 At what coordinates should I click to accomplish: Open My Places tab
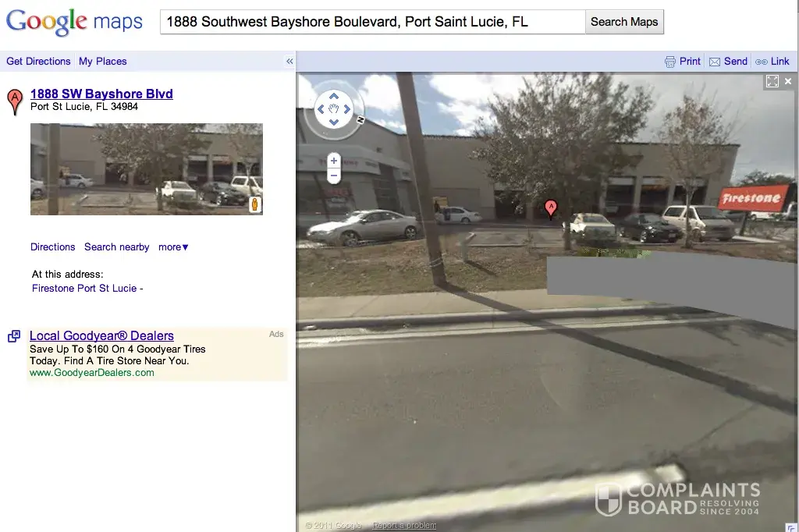pyautogui.click(x=102, y=61)
